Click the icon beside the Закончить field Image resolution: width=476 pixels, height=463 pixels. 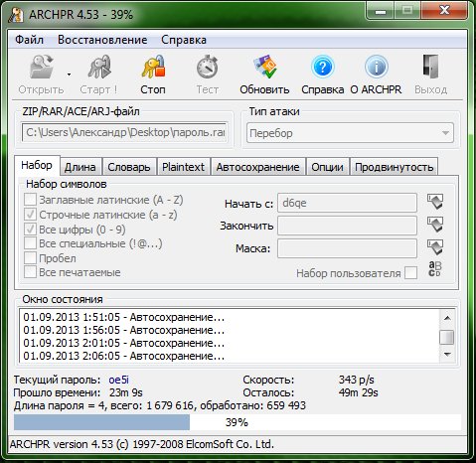click(435, 225)
